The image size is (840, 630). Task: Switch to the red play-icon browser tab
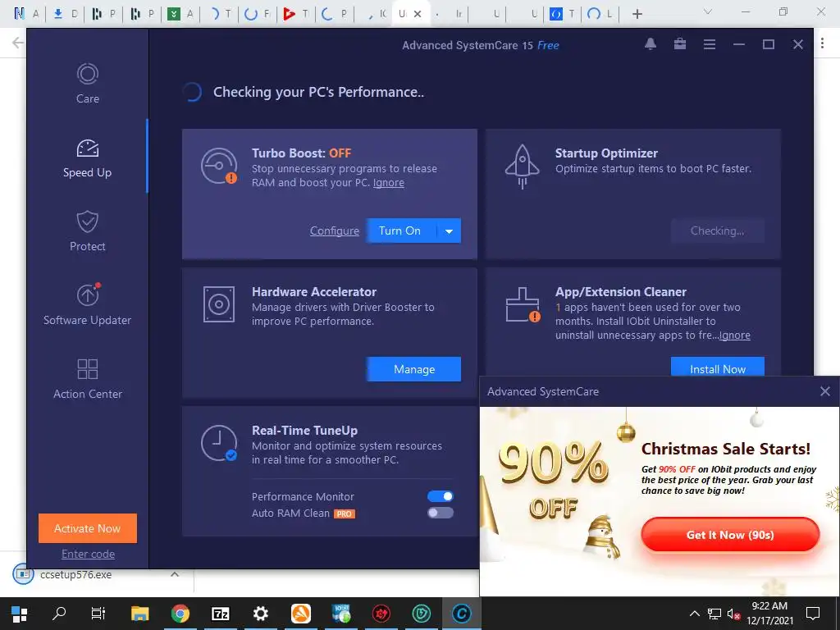tap(296, 13)
